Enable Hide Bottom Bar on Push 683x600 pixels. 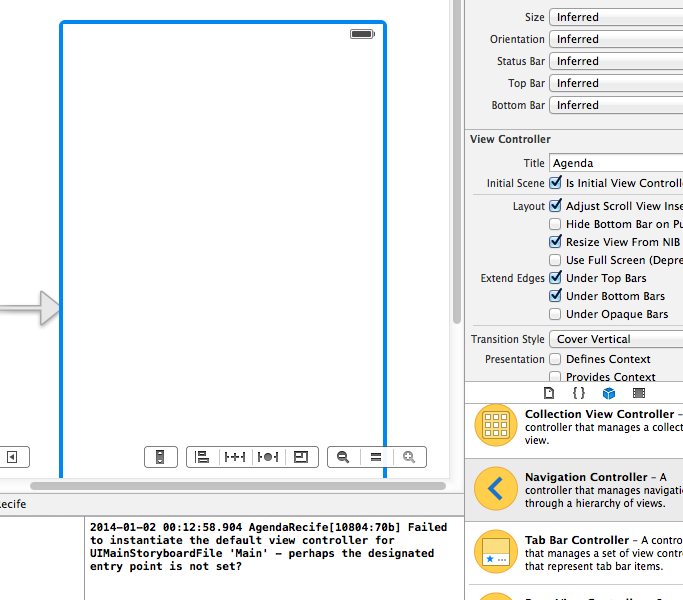point(555,224)
